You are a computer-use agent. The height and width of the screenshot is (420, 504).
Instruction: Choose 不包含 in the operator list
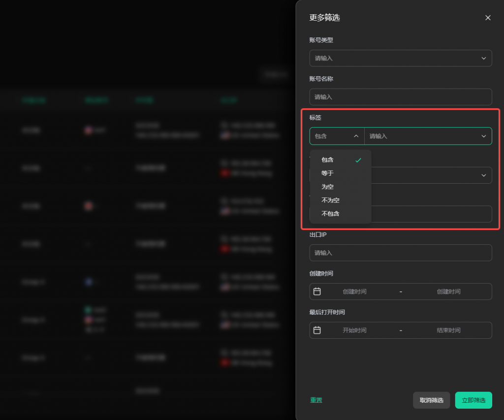tap(330, 214)
